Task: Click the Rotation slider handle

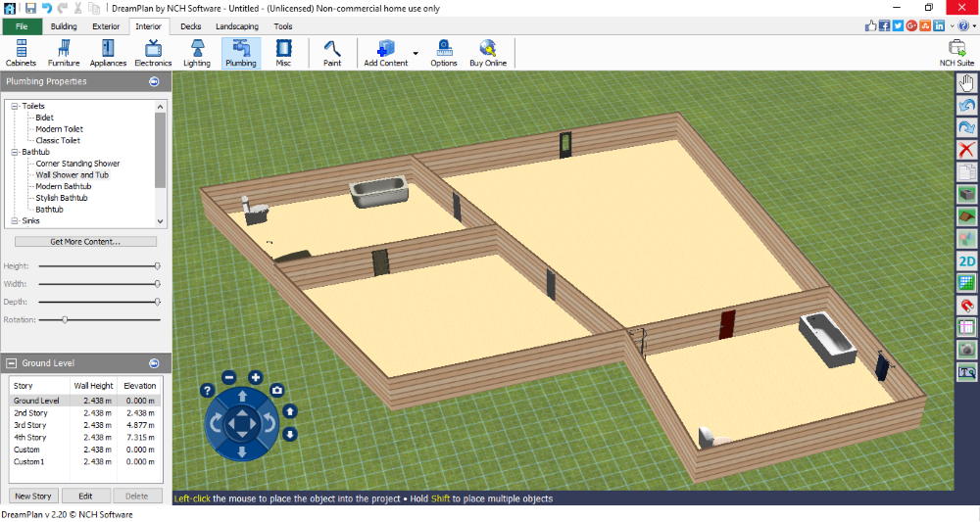Action: click(x=65, y=319)
